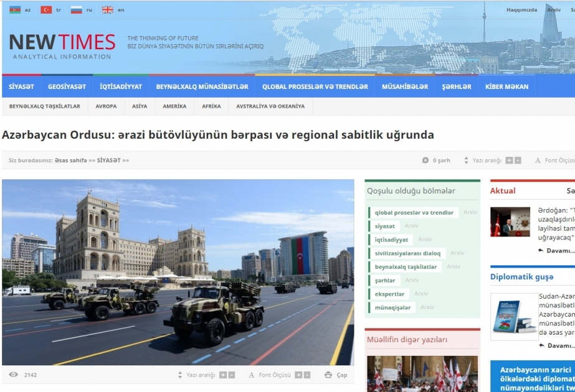The height and width of the screenshot is (392, 575).
Task: Decrease line spacing in the top article toolbar
Action: [518, 160]
